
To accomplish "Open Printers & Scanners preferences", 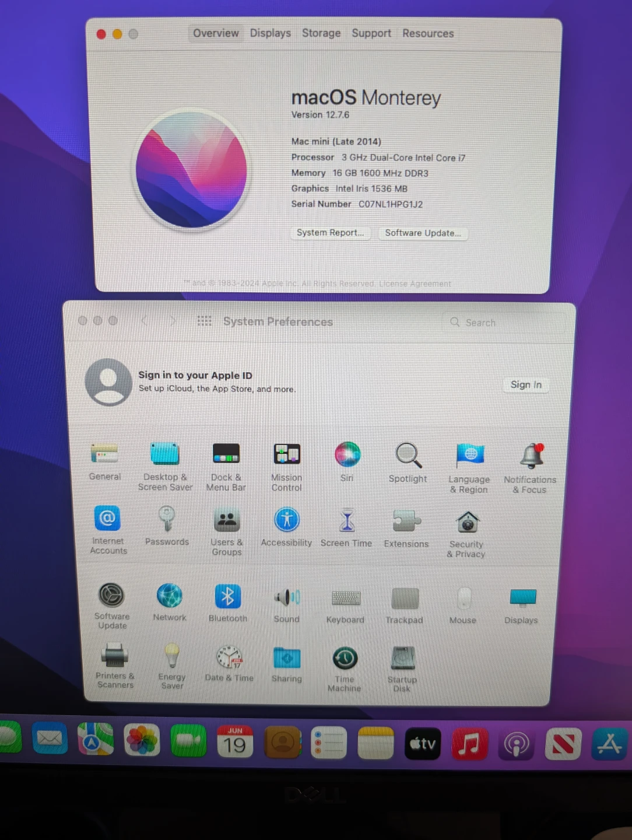I will [x=115, y=656].
